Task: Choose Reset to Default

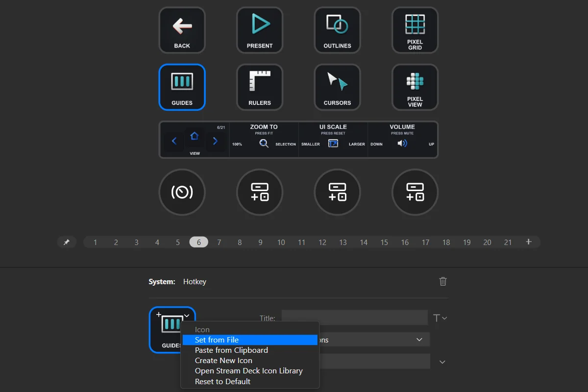Action: [x=250, y=382]
